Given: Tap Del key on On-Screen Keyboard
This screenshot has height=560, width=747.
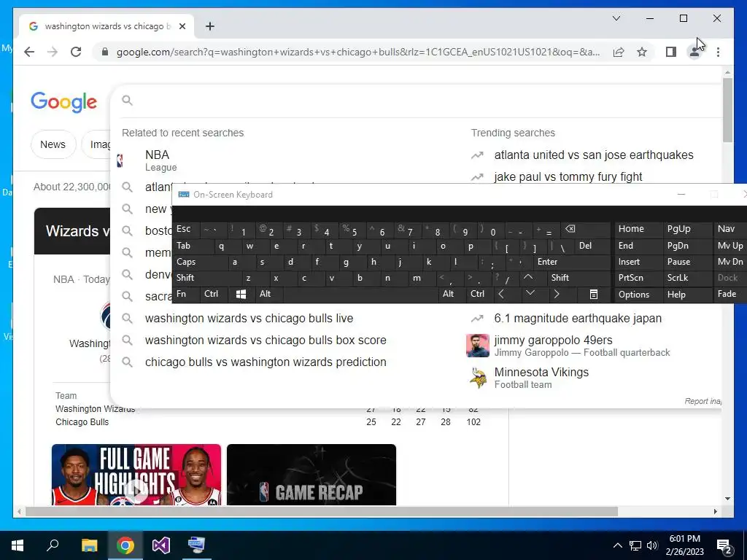Looking at the screenshot, I should (591, 246).
